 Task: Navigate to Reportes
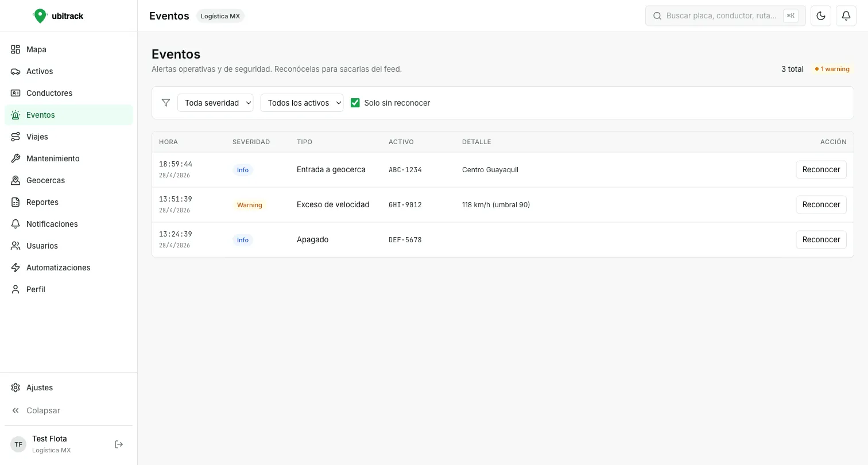68,202
